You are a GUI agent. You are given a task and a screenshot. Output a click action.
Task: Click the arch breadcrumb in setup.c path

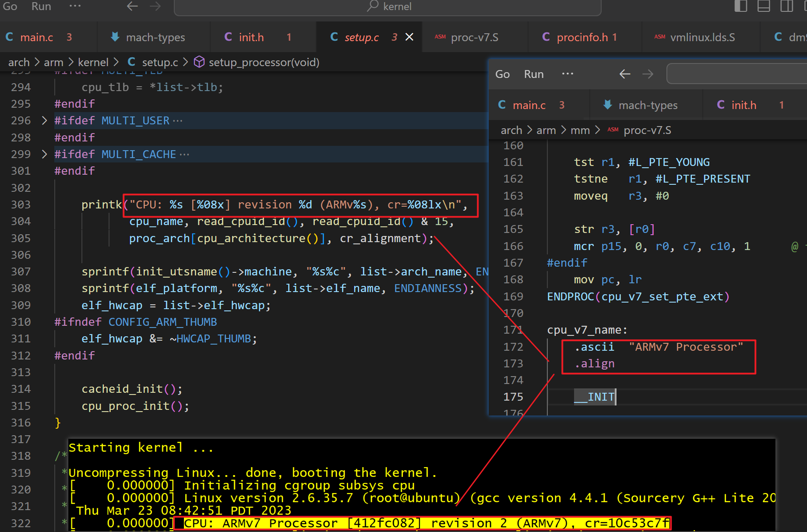(x=19, y=62)
